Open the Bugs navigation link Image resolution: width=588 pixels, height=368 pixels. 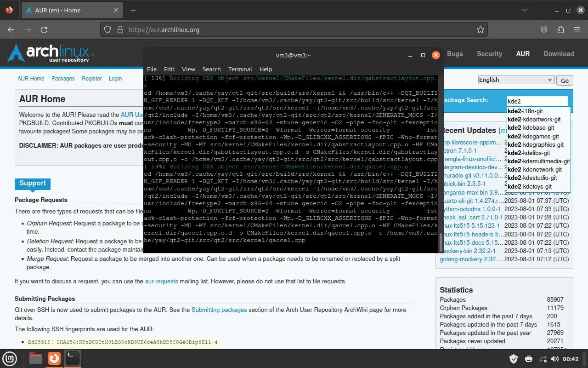455,54
